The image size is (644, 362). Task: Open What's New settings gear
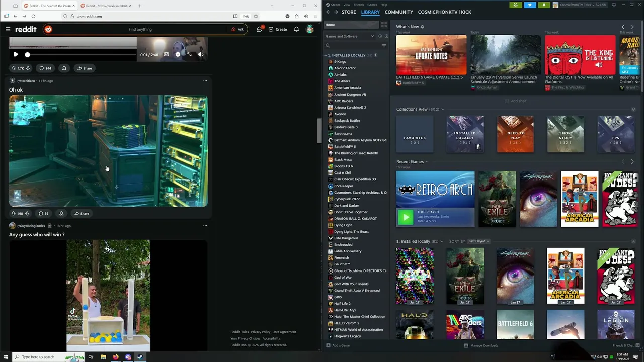pos(422,27)
